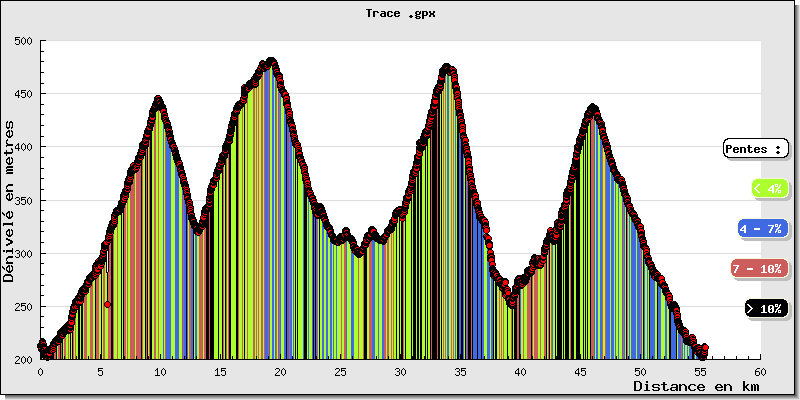
Task: Select the "350" elevation axis tick label
Action: tap(23, 200)
